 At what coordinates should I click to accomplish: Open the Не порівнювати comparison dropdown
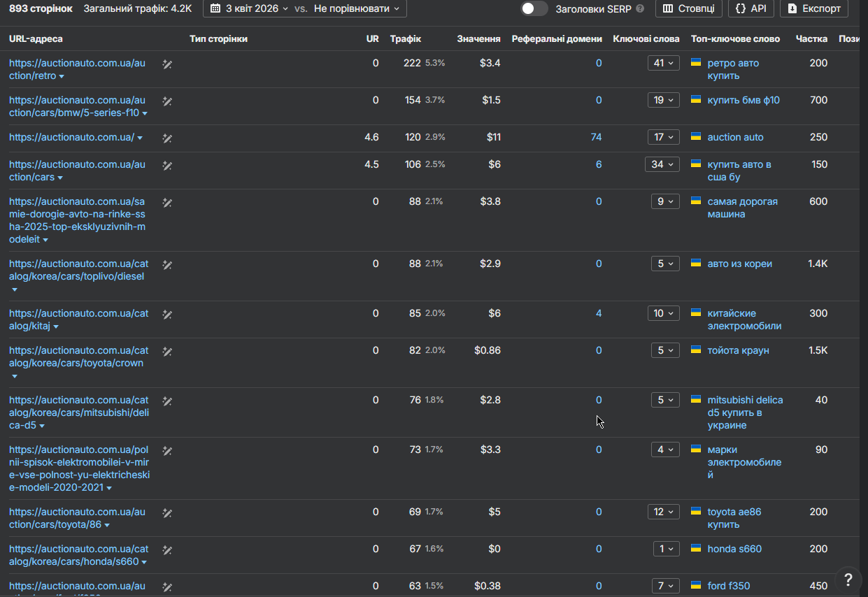click(x=357, y=9)
